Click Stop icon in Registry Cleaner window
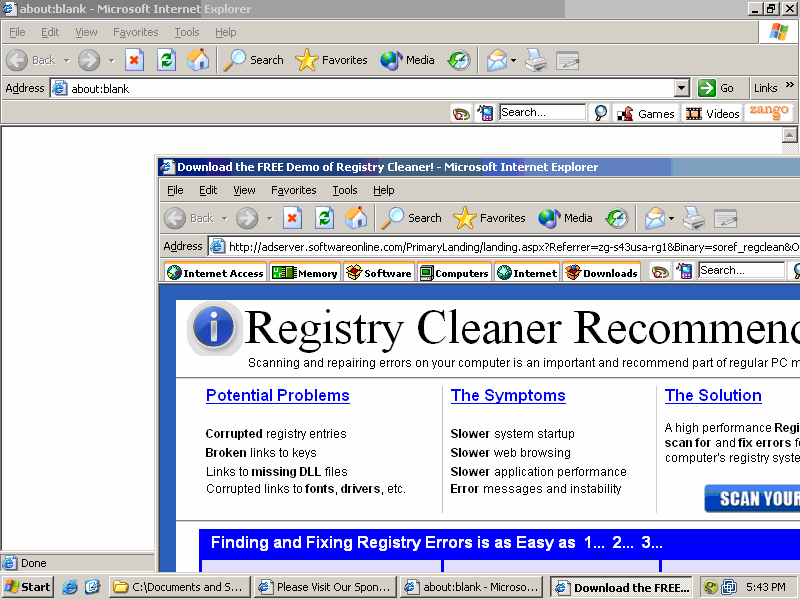 coord(292,218)
